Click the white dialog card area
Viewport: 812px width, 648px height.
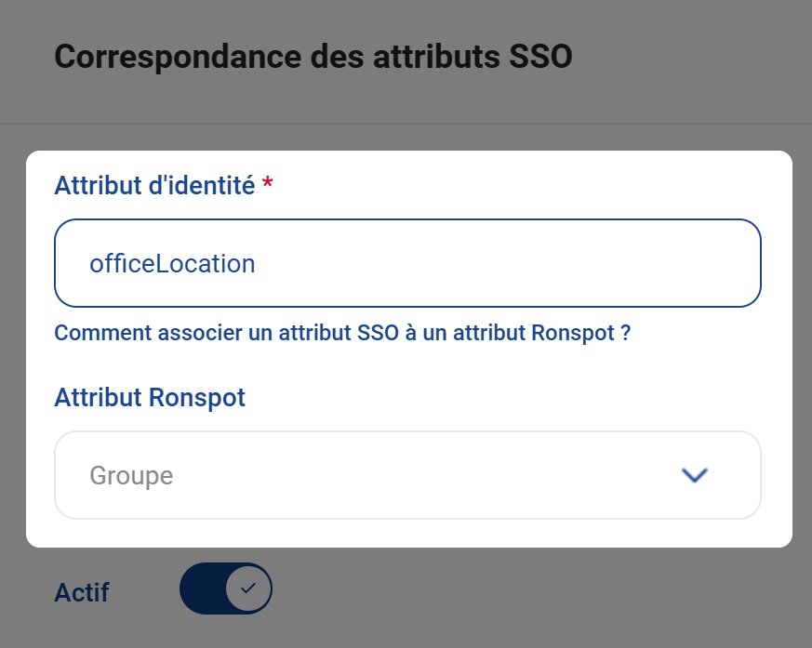pos(408,363)
